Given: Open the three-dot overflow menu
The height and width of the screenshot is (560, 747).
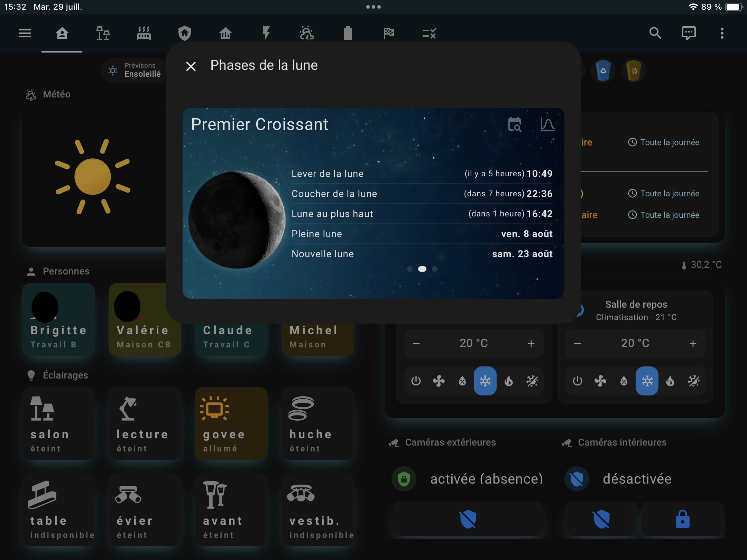Looking at the screenshot, I should (722, 33).
